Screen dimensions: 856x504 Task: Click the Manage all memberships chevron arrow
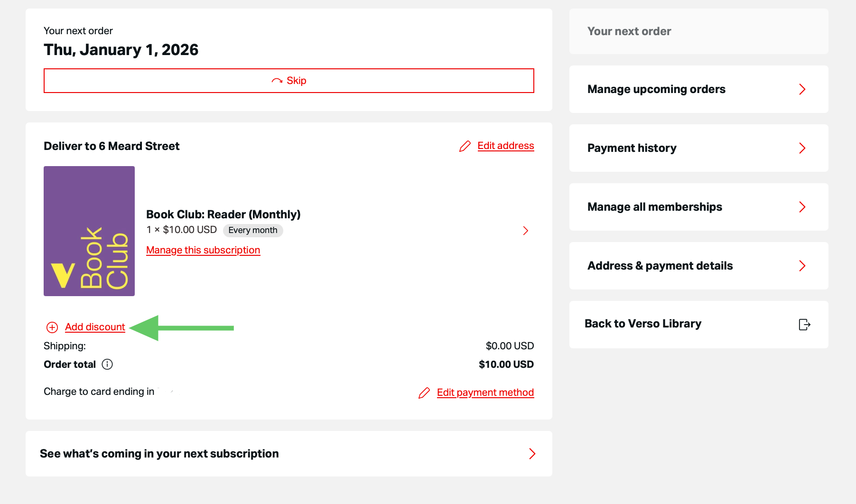pyautogui.click(x=802, y=207)
